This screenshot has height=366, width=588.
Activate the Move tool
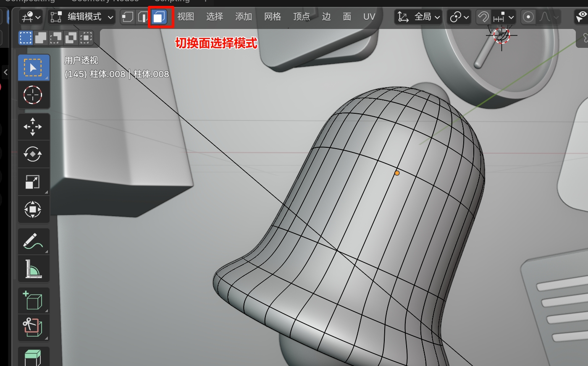click(x=33, y=127)
